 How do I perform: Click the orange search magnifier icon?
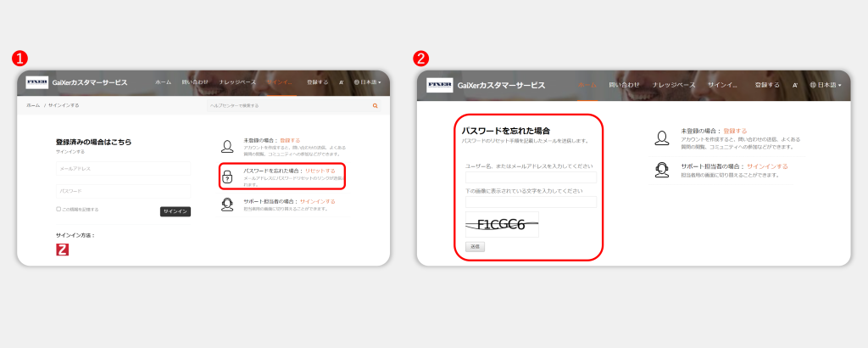(x=375, y=106)
